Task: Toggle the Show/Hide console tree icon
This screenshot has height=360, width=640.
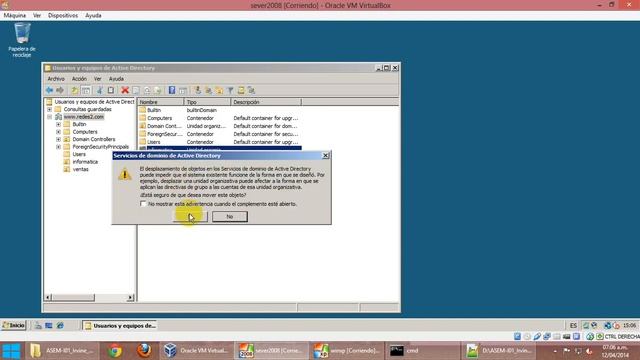Action: 86,90
